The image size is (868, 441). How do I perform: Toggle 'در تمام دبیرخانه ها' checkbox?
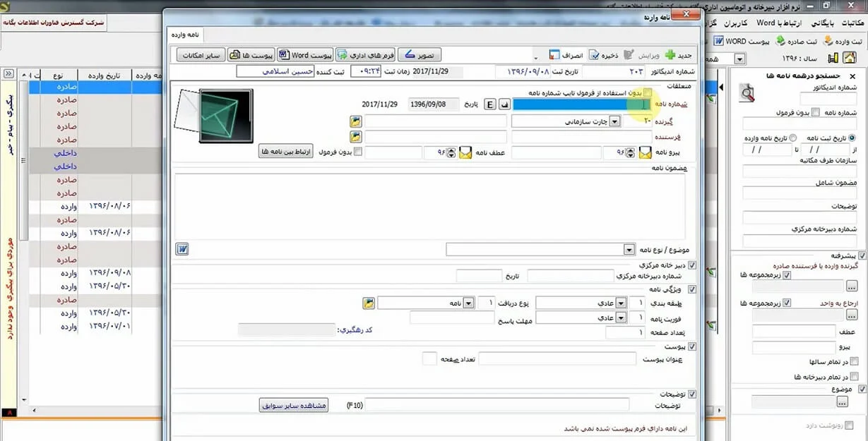pyautogui.click(x=854, y=377)
